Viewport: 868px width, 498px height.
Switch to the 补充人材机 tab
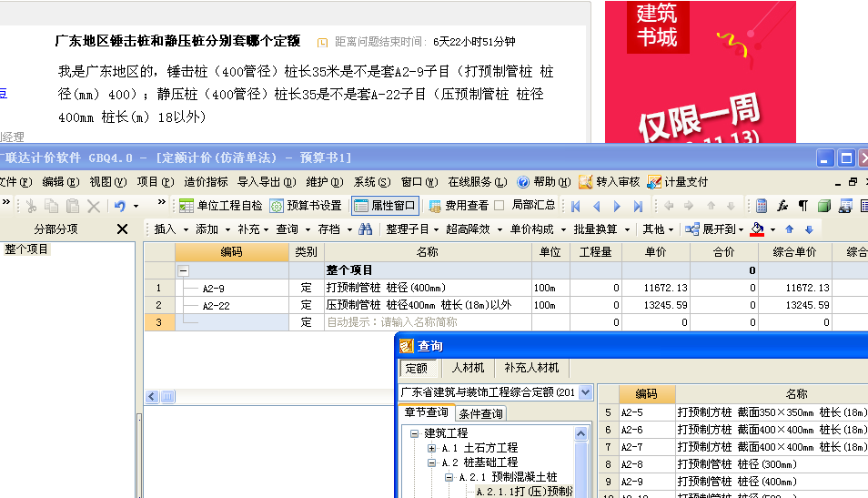click(x=531, y=368)
